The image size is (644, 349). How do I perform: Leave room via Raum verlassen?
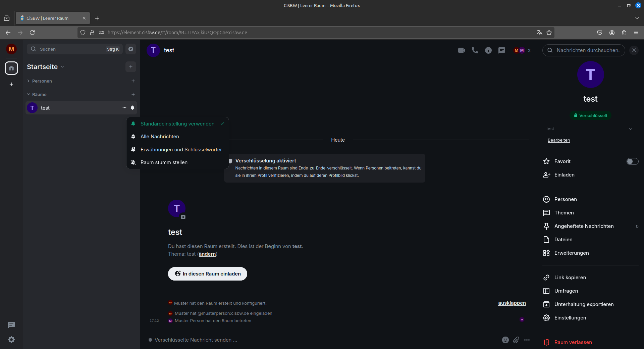573,342
